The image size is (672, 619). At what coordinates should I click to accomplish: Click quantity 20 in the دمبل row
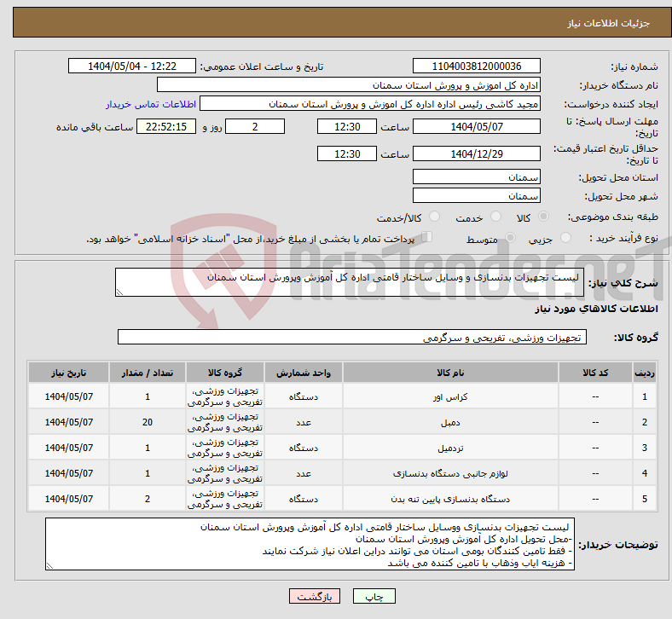pos(148,422)
